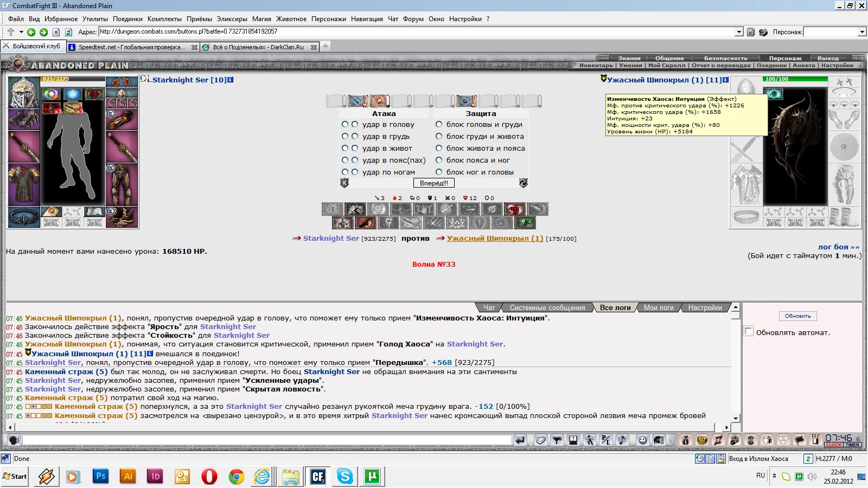Select блок головы и груди radio
The width and height of the screenshot is (868, 488).
pos(439,124)
